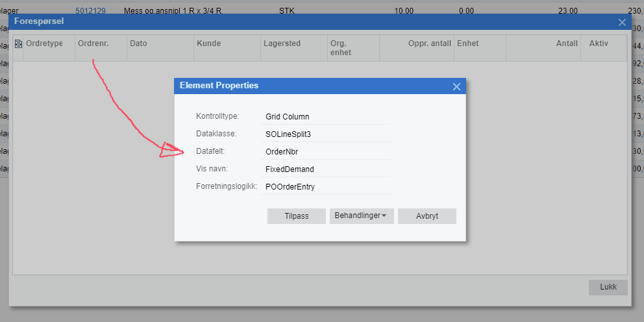Click STK cell in background grid
644x322 pixels.
[286, 10]
